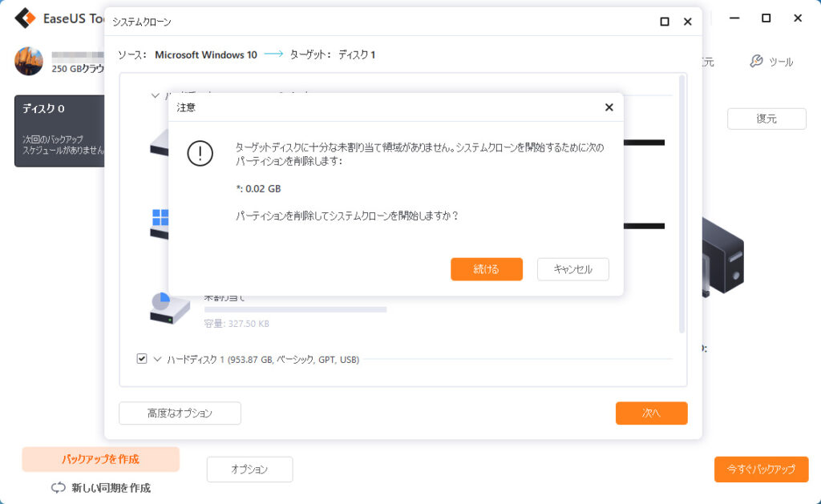The image size is (821, 504).
Task: Collapse the ハードディスク 1 chevron
Action: pos(157,359)
